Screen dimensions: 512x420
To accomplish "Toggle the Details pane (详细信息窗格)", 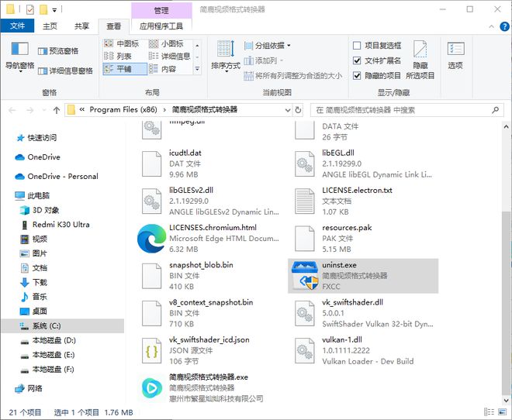I will click(65, 71).
